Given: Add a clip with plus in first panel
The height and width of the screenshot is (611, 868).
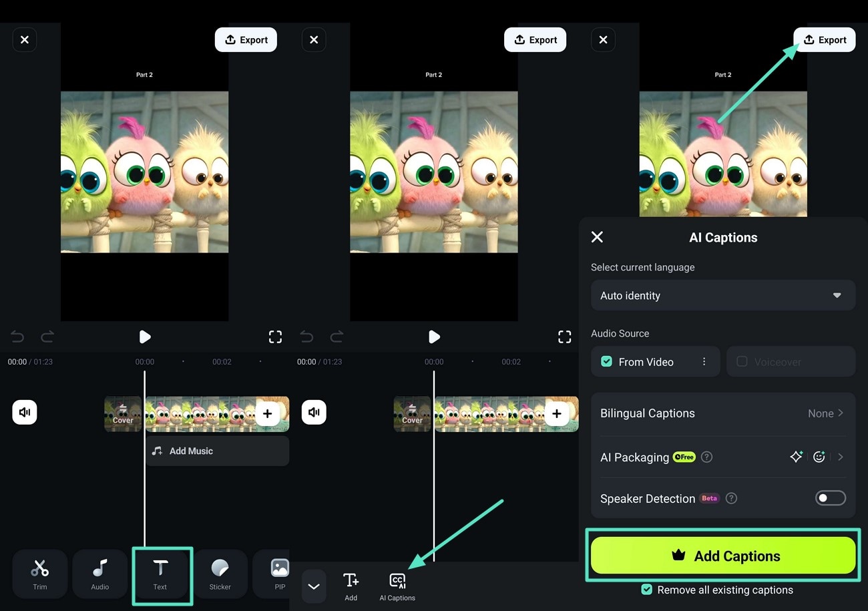Looking at the screenshot, I should click(x=267, y=414).
